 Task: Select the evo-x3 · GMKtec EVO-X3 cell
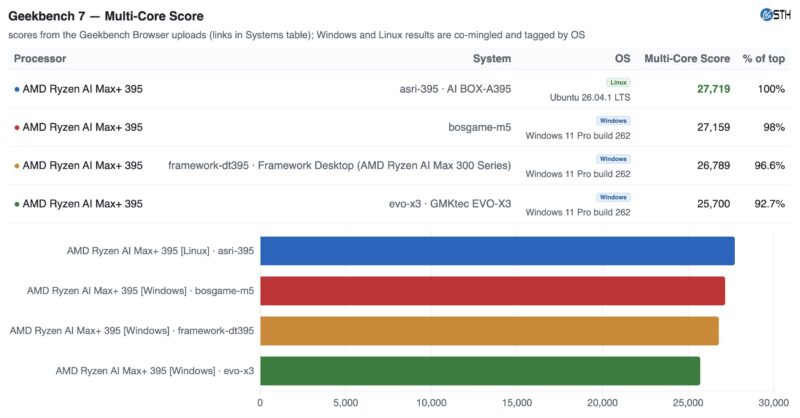450,204
